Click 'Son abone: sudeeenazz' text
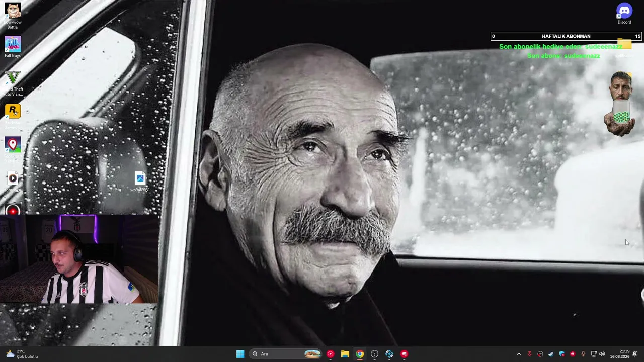The image size is (644, 362). tap(563, 56)
